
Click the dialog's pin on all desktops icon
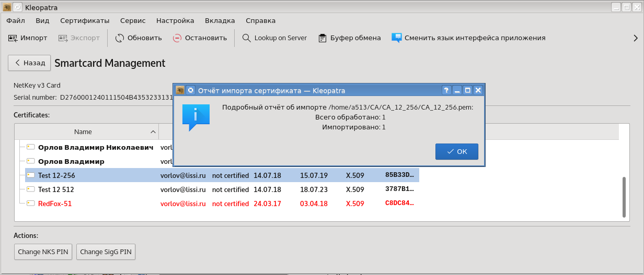coord(191,90)
